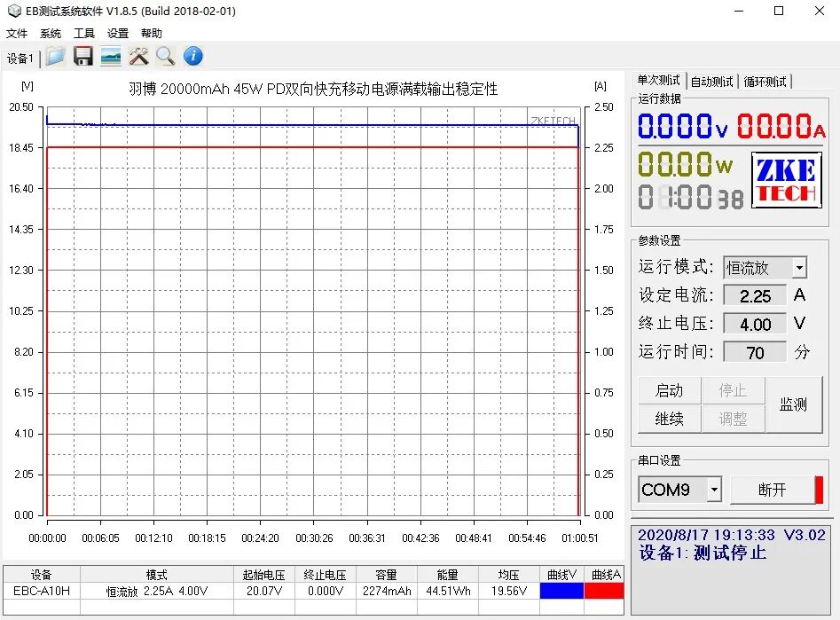Open the 文件 menu

tap(17, 33)
